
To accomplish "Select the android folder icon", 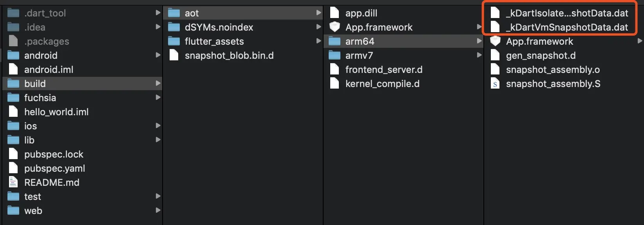I will pyautogui.click(x=13, y=55).
